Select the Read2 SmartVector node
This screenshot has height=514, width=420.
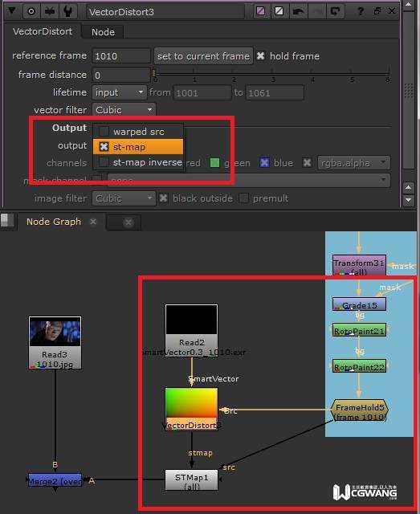191,330
